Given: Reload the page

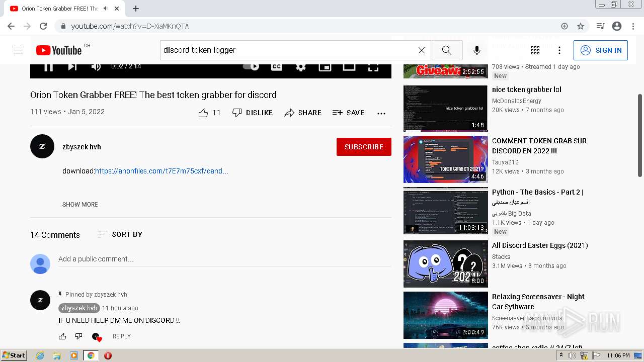Looking at the screenshot, I should (43, 26).
